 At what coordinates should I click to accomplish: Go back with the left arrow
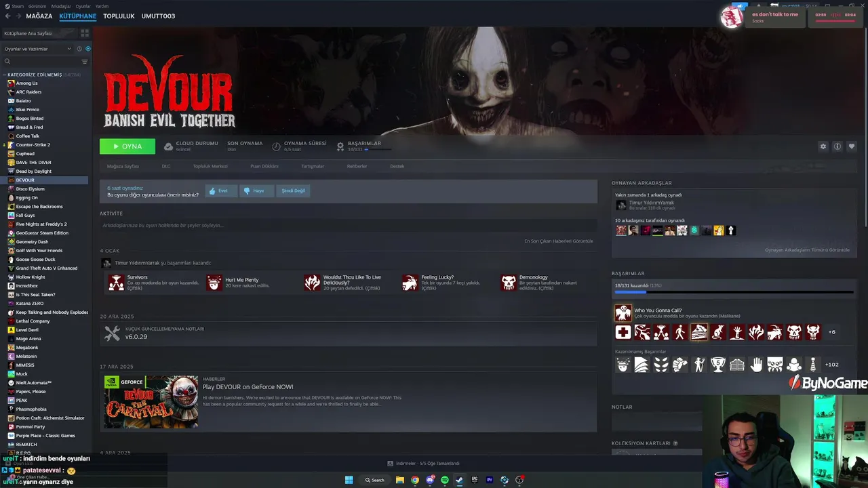pyautogui.click(x=8, y=16)
